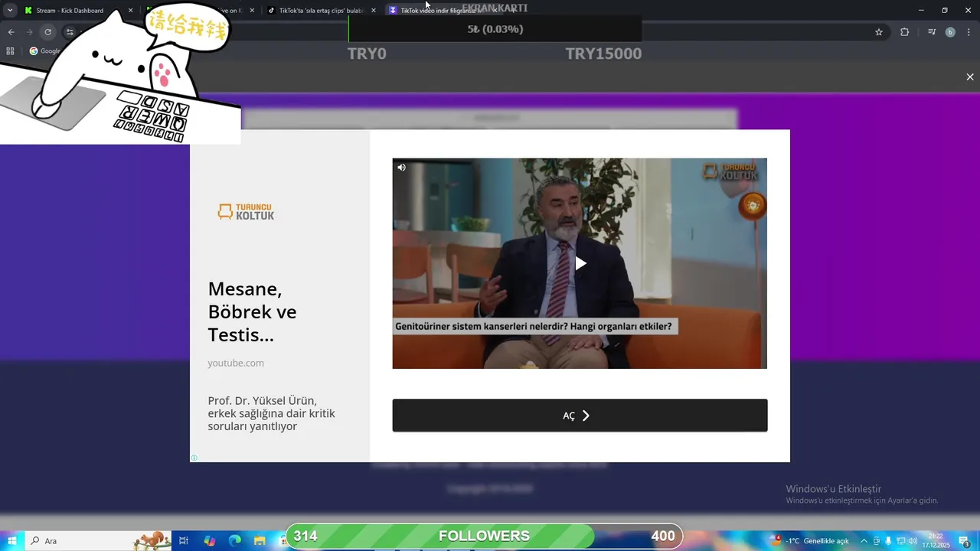The height and width of the screenshot is (551, 980).
Task: Click ad headline 'Mesane, Böbrek ve Testis...'
Action: [x=253, y=312]
